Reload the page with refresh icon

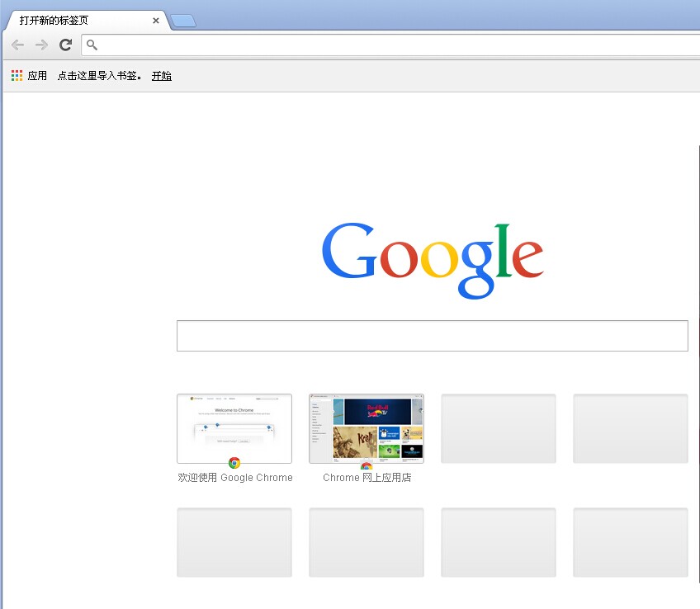(x=66, y=45)
